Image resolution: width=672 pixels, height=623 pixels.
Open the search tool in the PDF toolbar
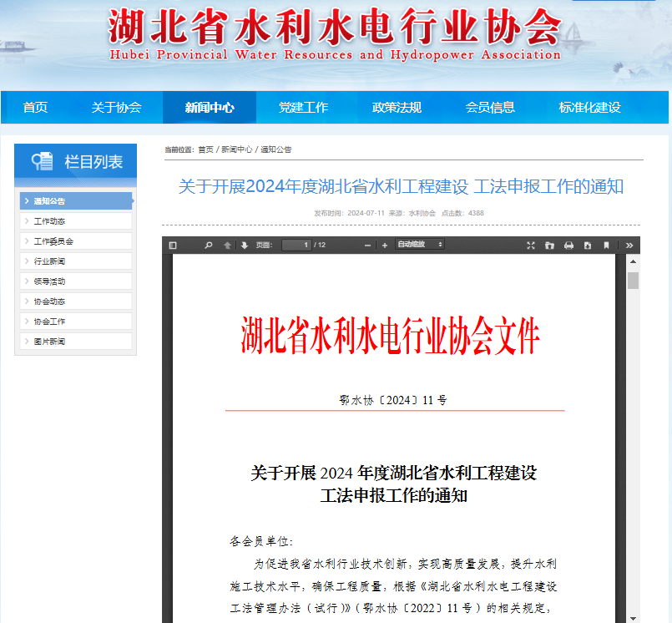coord(208,245)
